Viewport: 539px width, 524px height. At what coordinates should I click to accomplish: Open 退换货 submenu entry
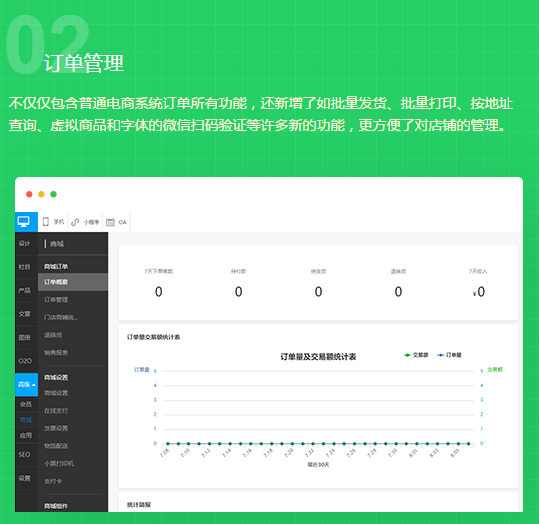click(x=53, y=335)
